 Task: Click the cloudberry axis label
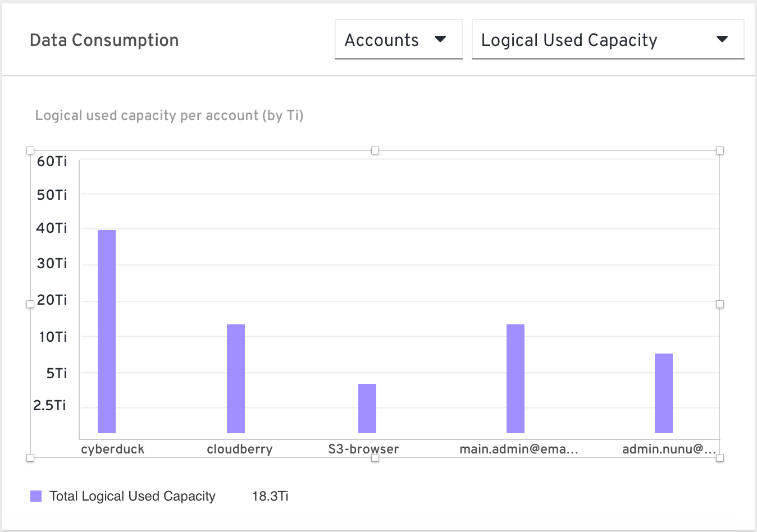240,449
